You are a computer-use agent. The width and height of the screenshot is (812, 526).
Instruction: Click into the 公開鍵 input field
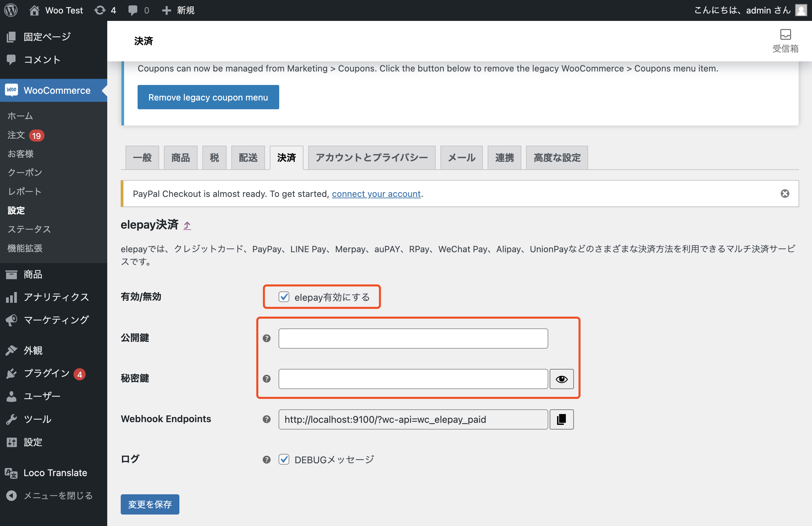(413, 339)
